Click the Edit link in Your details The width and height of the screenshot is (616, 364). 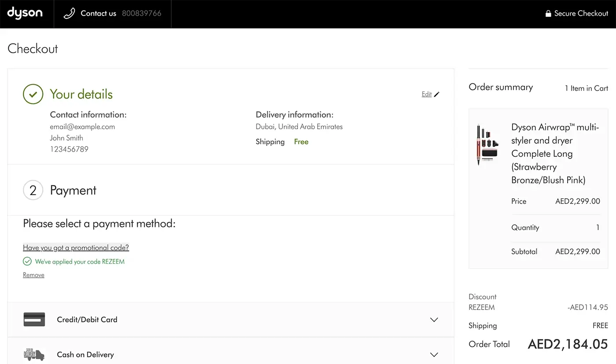(426, 94)
